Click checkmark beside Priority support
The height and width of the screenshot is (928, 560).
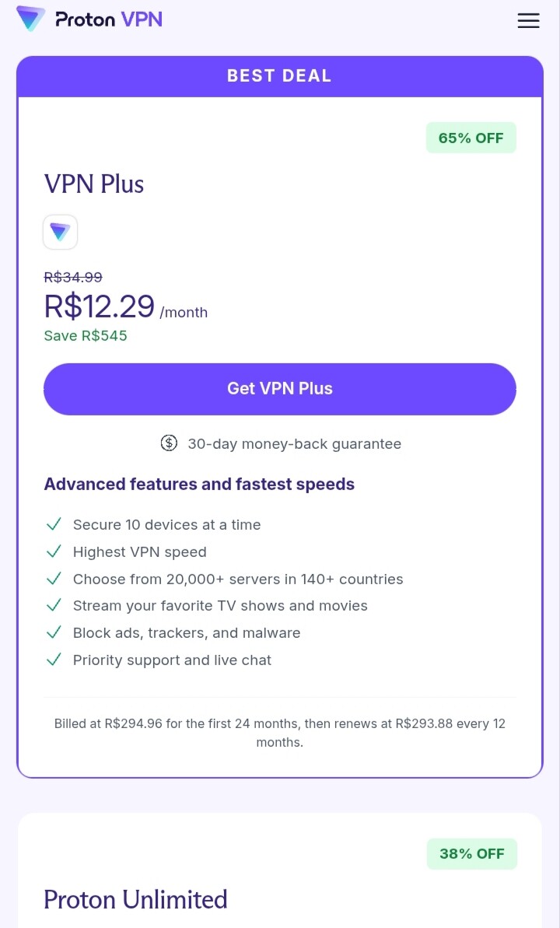[x=54, y=660]
